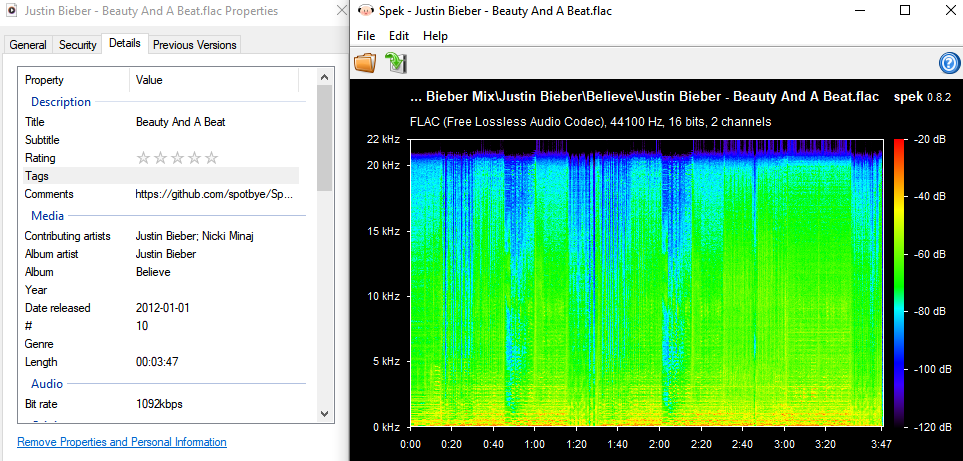Click the Spek pig app icon in the title bar
Viewport: 963px width, 461px height.
365,10
